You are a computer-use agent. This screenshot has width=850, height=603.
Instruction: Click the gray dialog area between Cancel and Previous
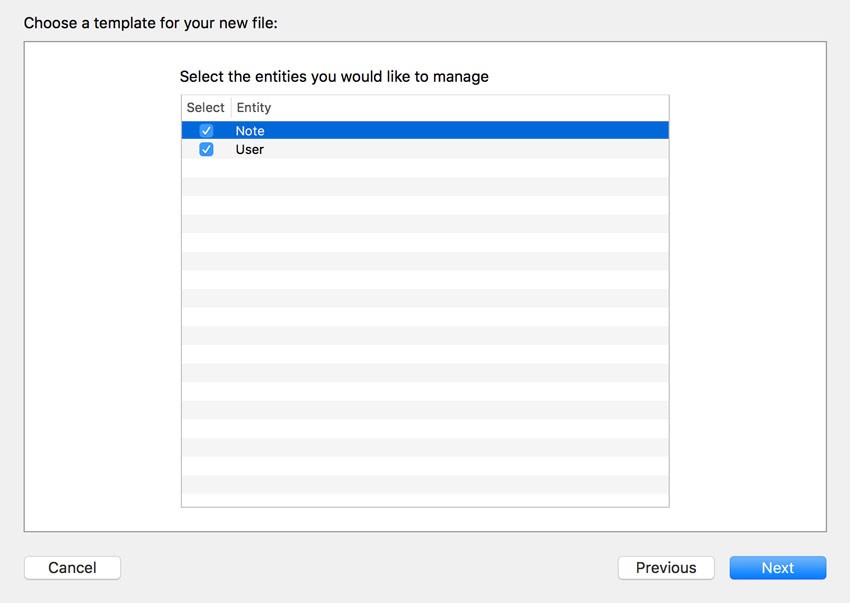click(x=369, y=568)
